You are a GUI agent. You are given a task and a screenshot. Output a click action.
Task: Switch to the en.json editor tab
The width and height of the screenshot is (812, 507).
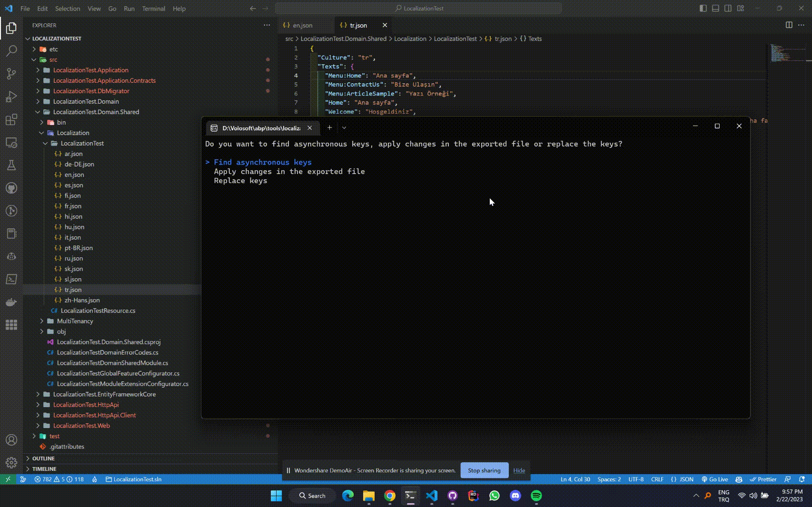302,25
